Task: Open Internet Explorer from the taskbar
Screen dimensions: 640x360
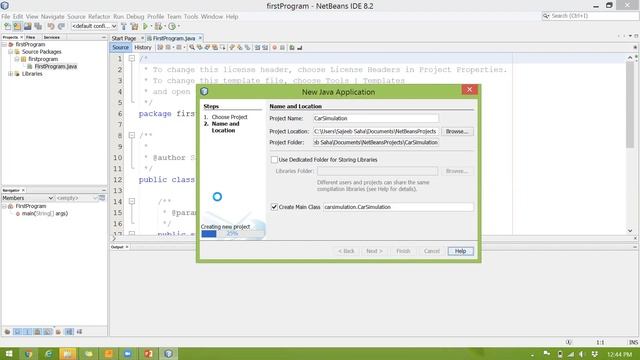Action: pos(49,353)
